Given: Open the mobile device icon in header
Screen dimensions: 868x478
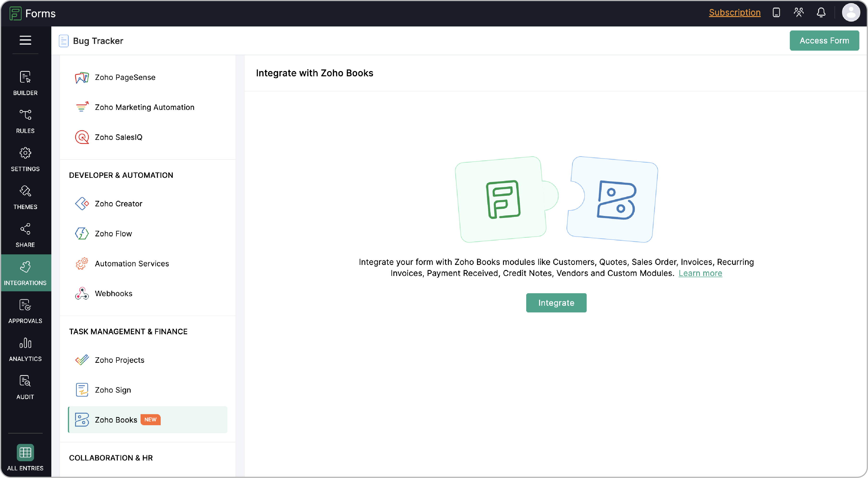Looking at the screenshot, I should [776, 13].
